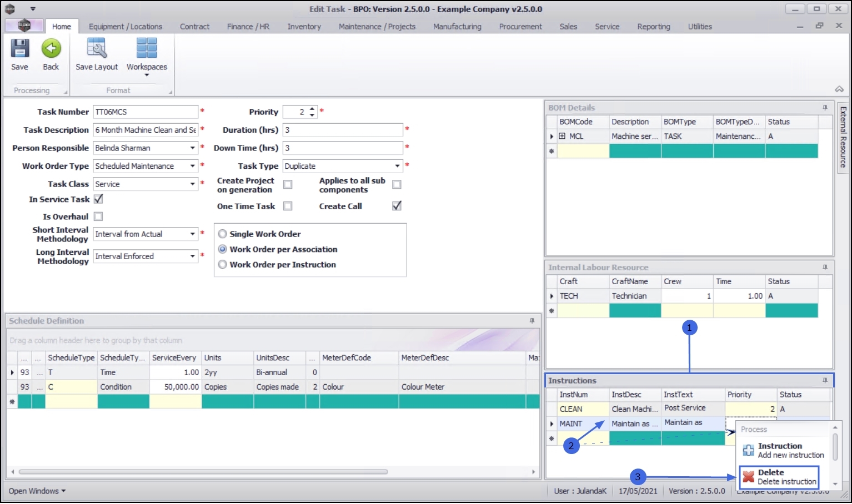Sort by the ServiceEvery column header
This screenshot has height=504, width=852.
(175, 358)
